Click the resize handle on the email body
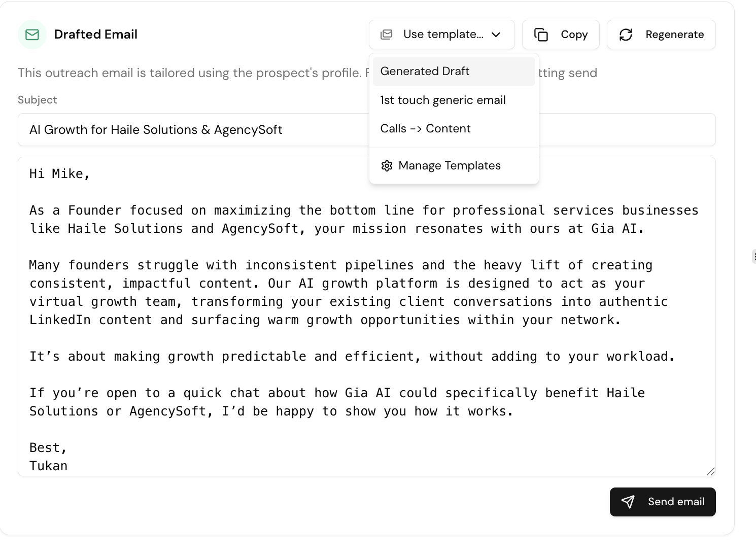This screenshot has height=557, width=756. pos(710,470)
